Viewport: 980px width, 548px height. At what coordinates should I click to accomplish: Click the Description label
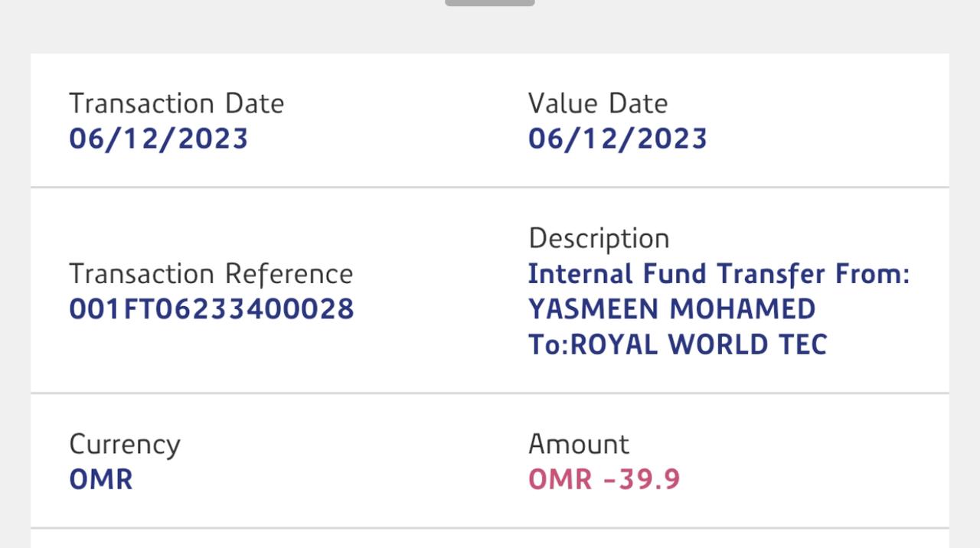pos(598,239)
